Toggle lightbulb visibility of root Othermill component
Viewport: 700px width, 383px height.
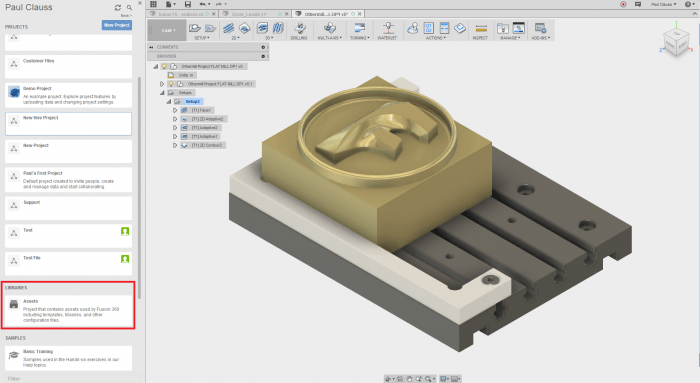164,66
